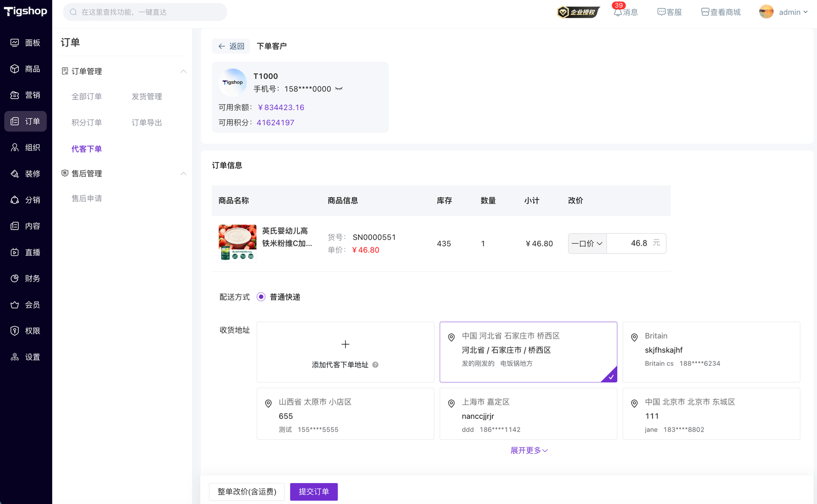Click the 整单改价(含运费) button
Image resolution: width=817 pixels, height=504 pixels.
point(247,492)
